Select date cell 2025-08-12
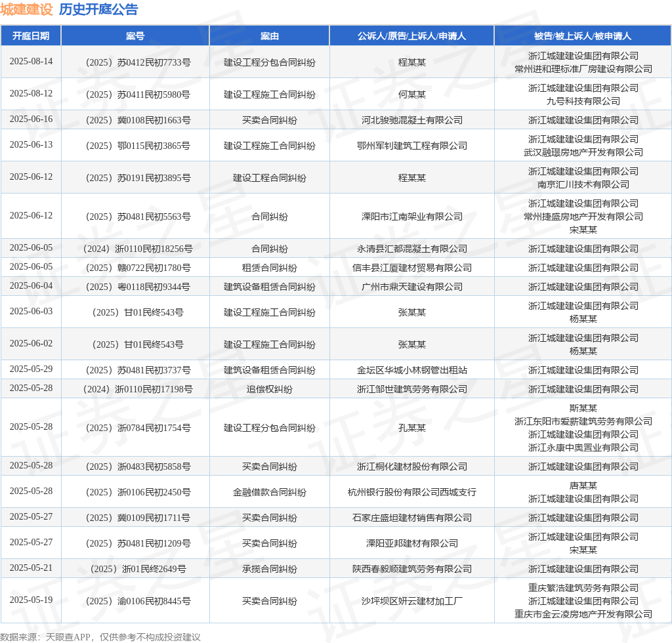Viewport: 672px width, 643px height. (31, 94)
